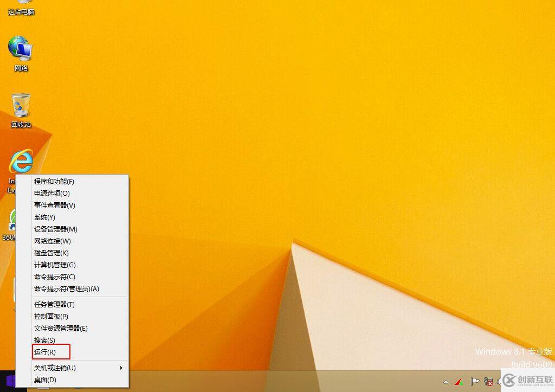This screenshot has height=392, width=555.
Task: Show hidden tray icons arrow
Action: [446, 382]
